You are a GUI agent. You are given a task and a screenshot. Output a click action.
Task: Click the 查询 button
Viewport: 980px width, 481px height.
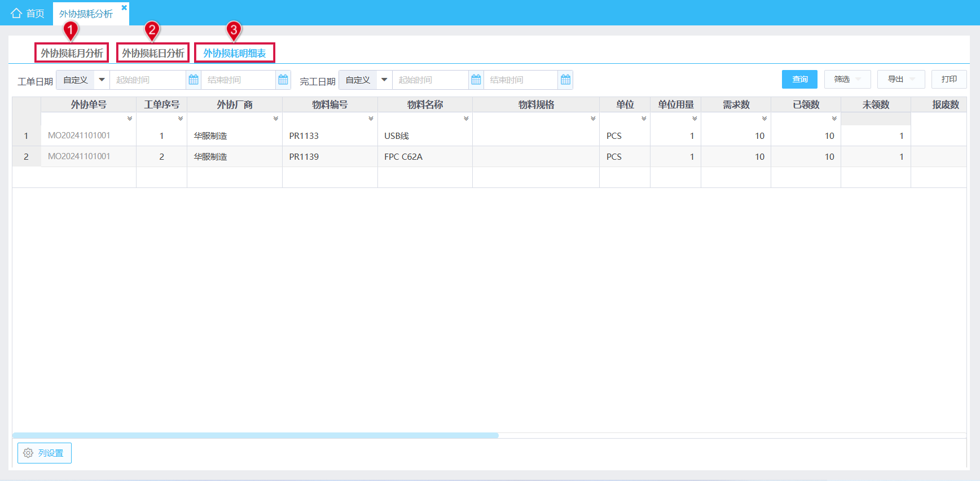pos(799,80)
